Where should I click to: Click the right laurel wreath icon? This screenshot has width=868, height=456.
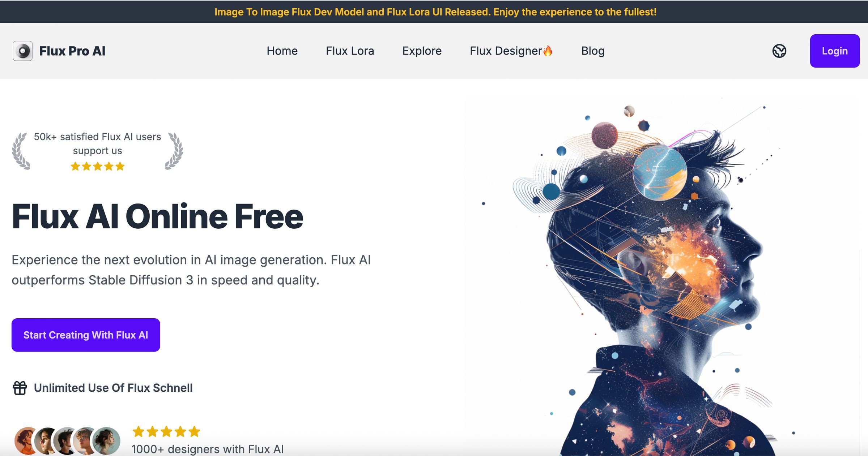coord(174,151)
